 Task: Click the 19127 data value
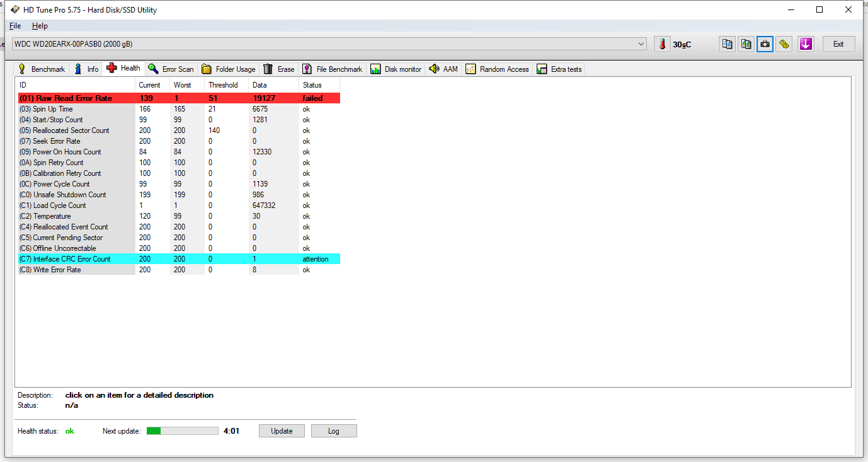(264, 98)
